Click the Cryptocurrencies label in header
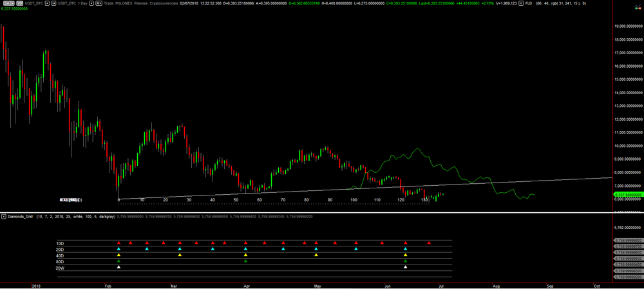Viewport: 644px width, 289px height. 164,3
